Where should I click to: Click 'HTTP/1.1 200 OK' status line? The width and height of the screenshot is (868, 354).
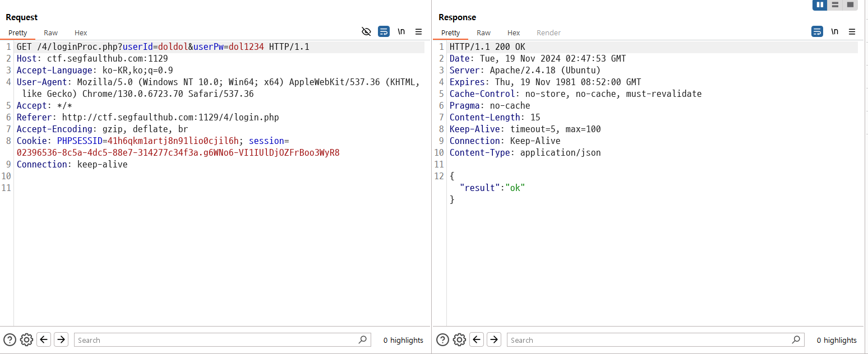488,47
